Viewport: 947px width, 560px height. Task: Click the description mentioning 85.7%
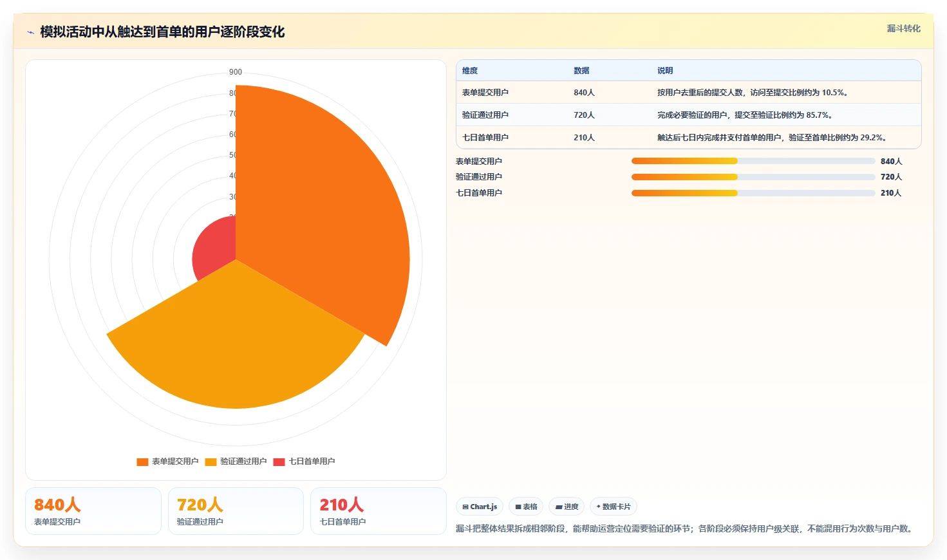(x=745, y=115)
